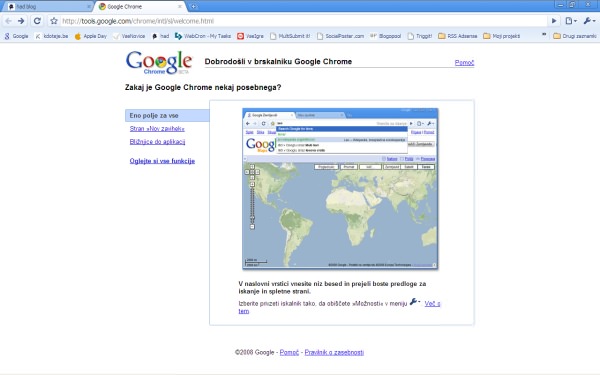Open the wrench settings menu
The image size is (600, 375).
click(x=589, y=21)
